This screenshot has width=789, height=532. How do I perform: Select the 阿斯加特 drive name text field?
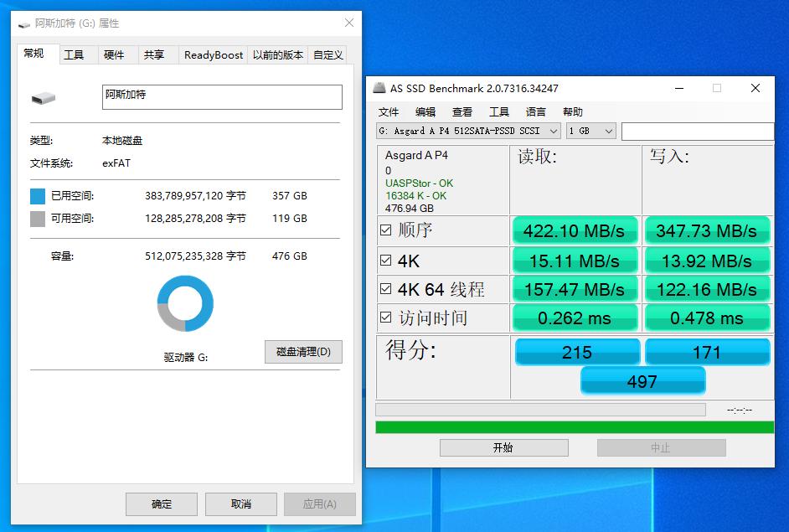tap(222, 97)
